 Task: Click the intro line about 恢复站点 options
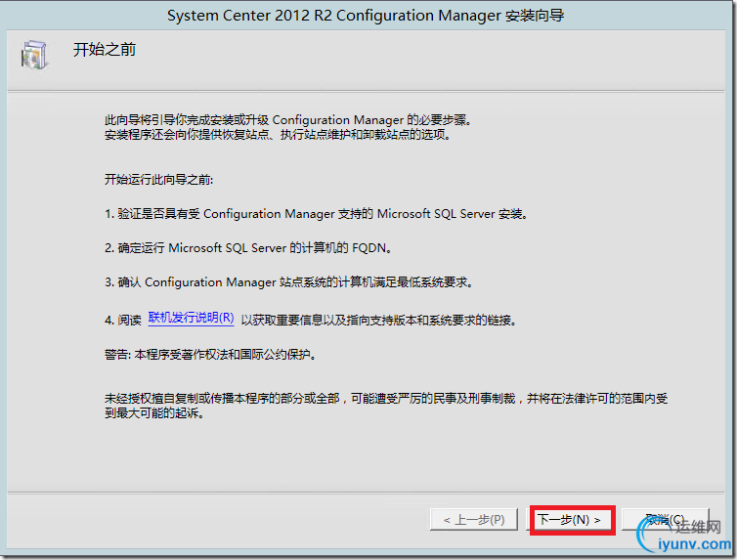[278, 135]
